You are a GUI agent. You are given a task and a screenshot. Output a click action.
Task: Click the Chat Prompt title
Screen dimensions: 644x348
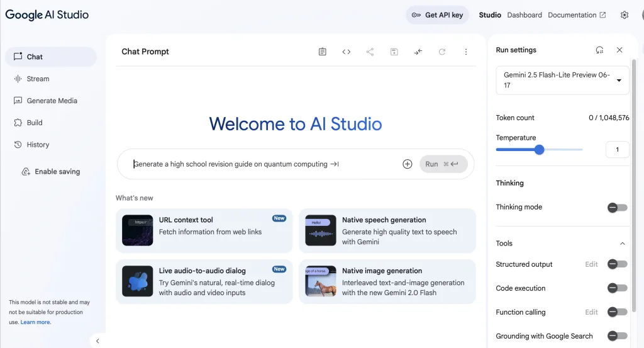(145, 52)
